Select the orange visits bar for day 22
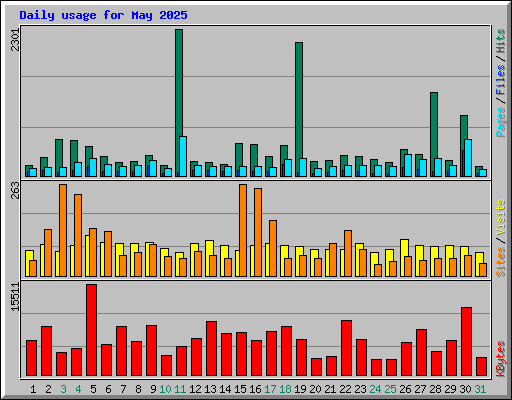 pos(348,253)
